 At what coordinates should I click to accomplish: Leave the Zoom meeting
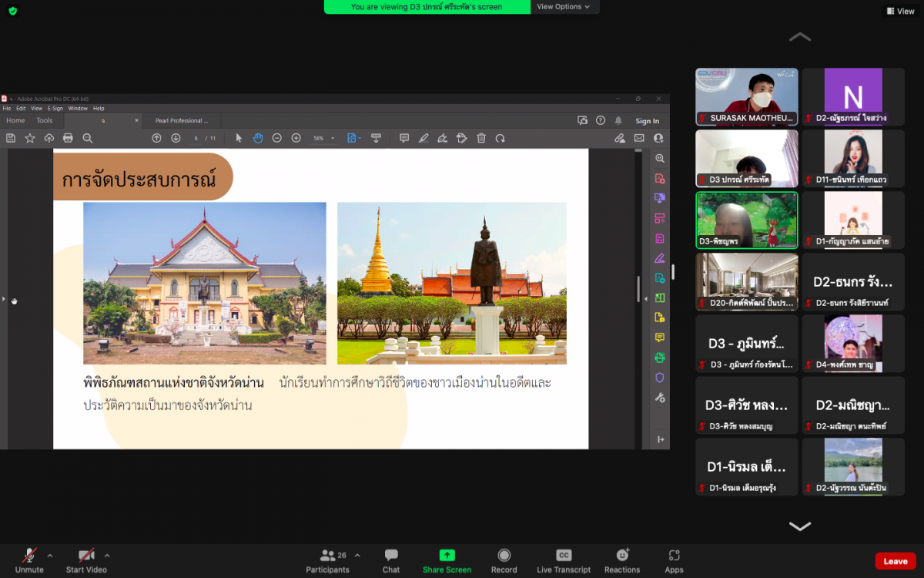896,561
